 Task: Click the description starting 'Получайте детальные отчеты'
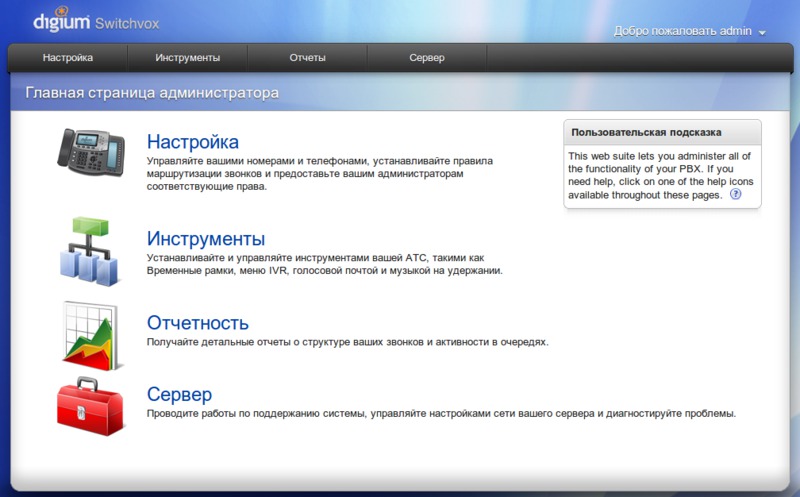coord(347,342)
